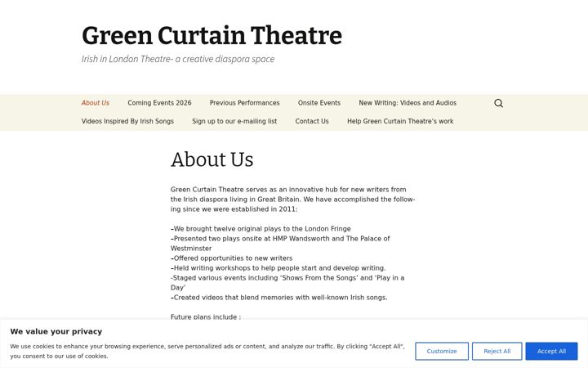Image resolution: width=588 pixels, height=368 pixels.
Task: Click the text 'We brought twelve original plays'
Action: (x=222, y=229)
